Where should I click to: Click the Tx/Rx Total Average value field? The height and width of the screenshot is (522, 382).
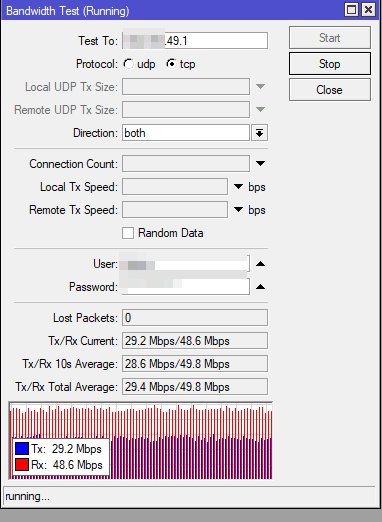[195, 387]
